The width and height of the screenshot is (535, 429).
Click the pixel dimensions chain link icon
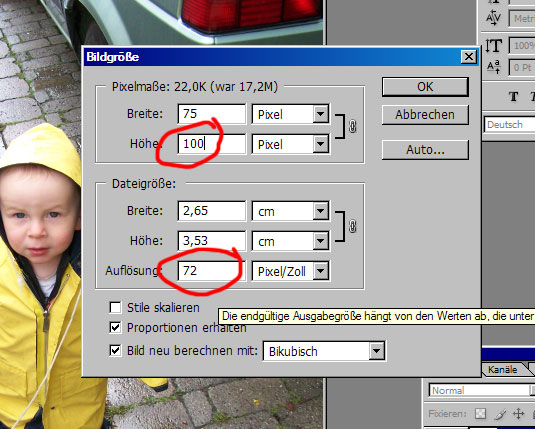click(352, 127)
